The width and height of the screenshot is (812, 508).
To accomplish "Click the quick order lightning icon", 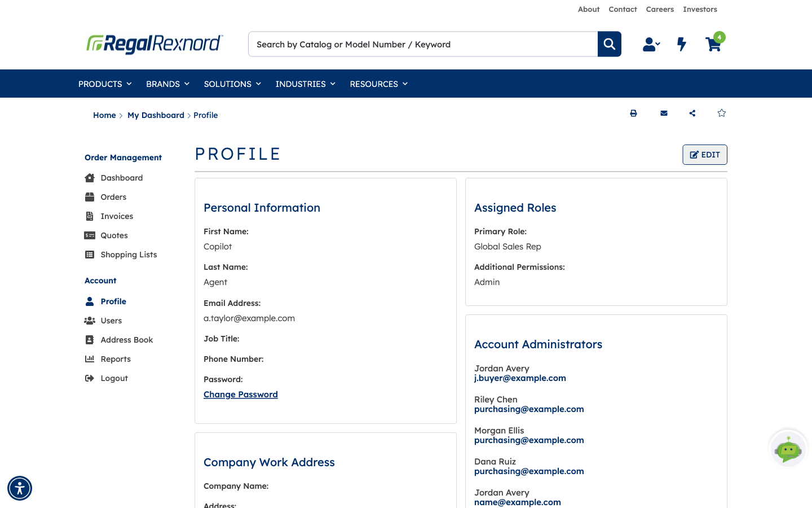I will coord(682,44).
